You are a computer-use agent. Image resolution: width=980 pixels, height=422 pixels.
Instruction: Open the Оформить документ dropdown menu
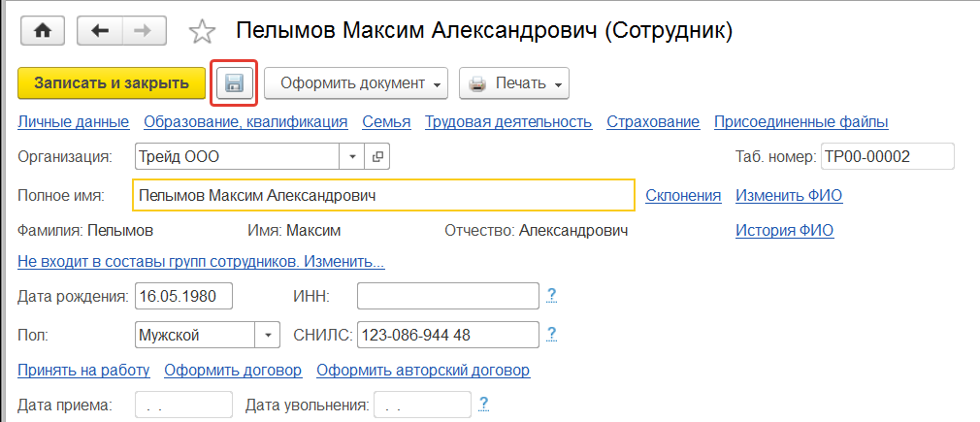(355, 83)
